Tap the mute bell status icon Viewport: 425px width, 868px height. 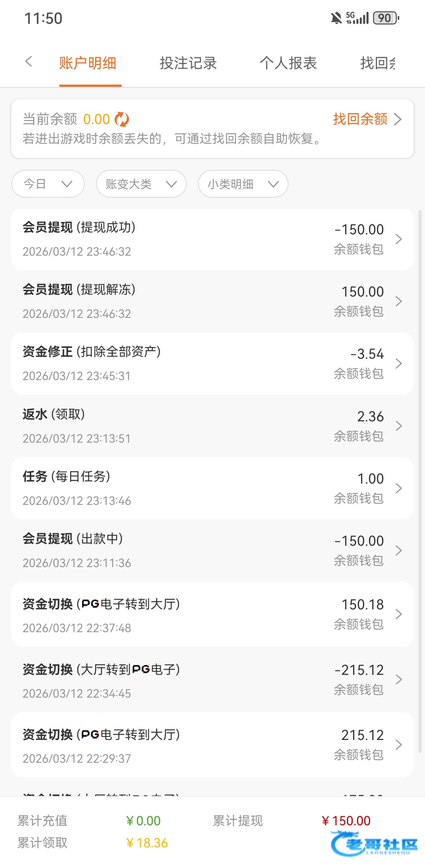pyautogui.click(x=336, y=18)
